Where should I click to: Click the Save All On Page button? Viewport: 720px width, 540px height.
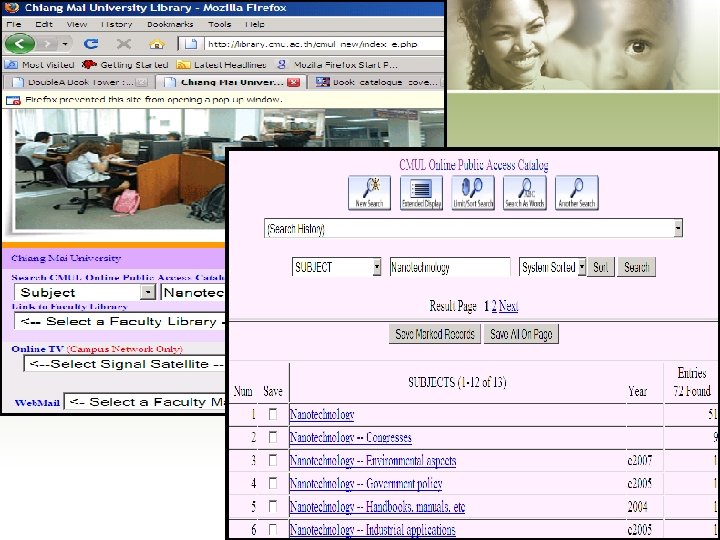[x=521, y=334]
